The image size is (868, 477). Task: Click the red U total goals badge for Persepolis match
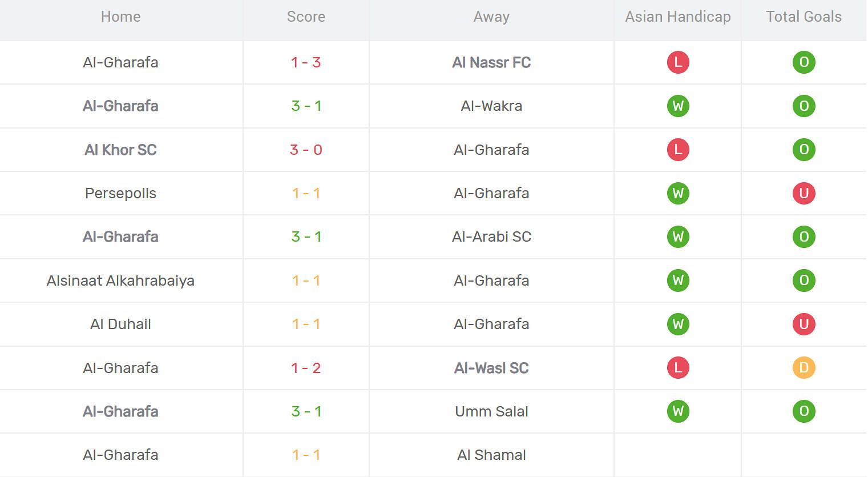pos(804,193)
